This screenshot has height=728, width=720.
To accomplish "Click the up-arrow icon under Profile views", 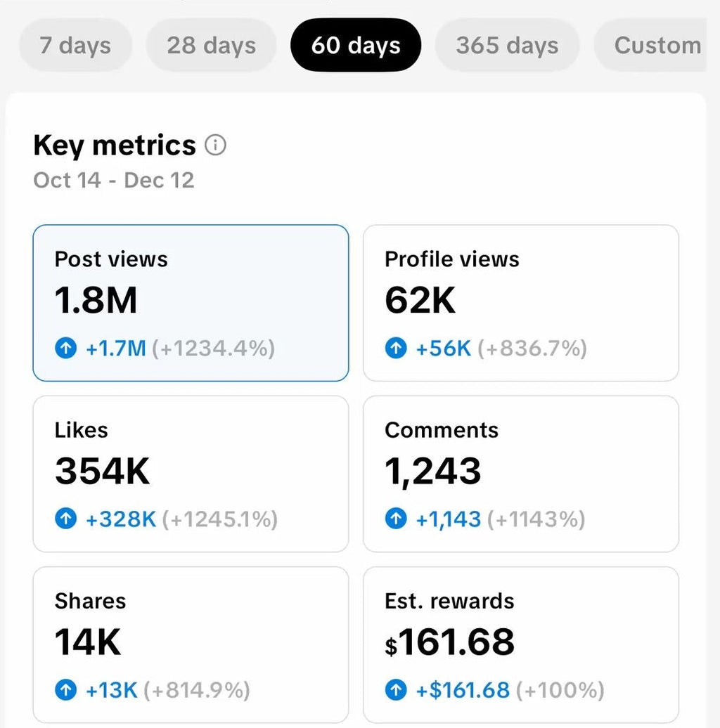I will (396, 349).
